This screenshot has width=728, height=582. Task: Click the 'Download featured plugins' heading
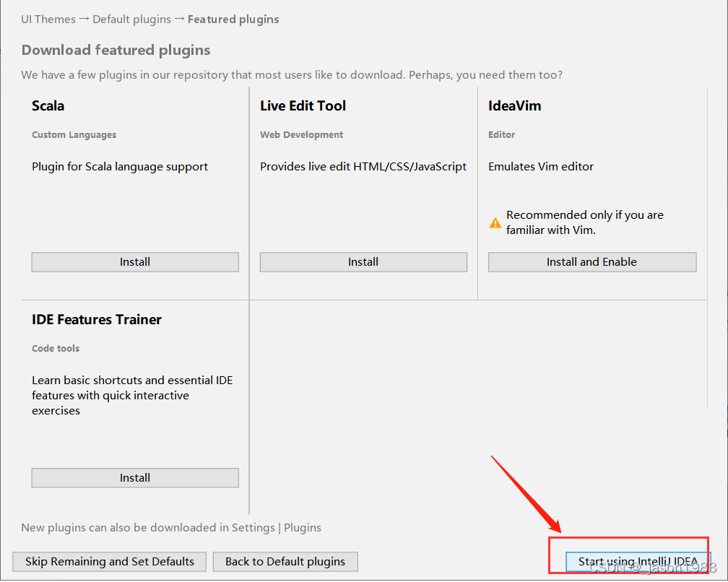[x=116, y=50]
